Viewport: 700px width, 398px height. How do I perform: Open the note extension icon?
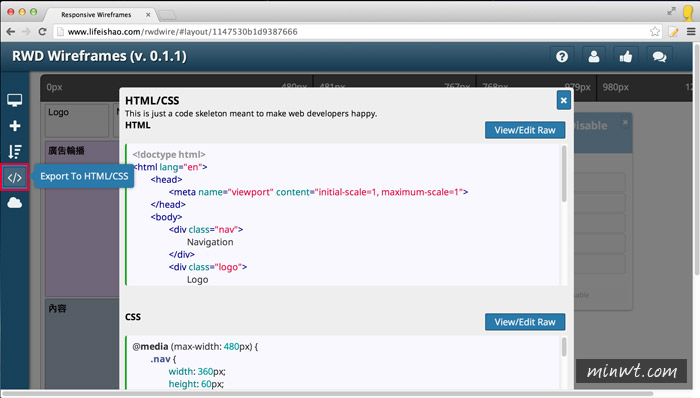pos(673,32)
